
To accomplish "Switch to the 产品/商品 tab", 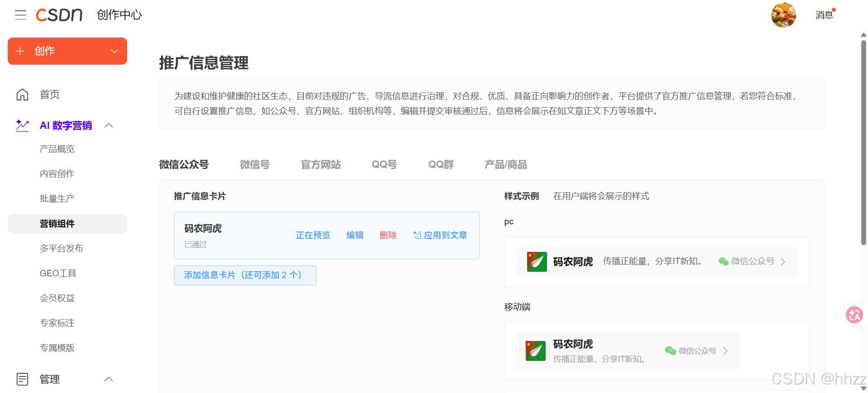I will (505, 165).
